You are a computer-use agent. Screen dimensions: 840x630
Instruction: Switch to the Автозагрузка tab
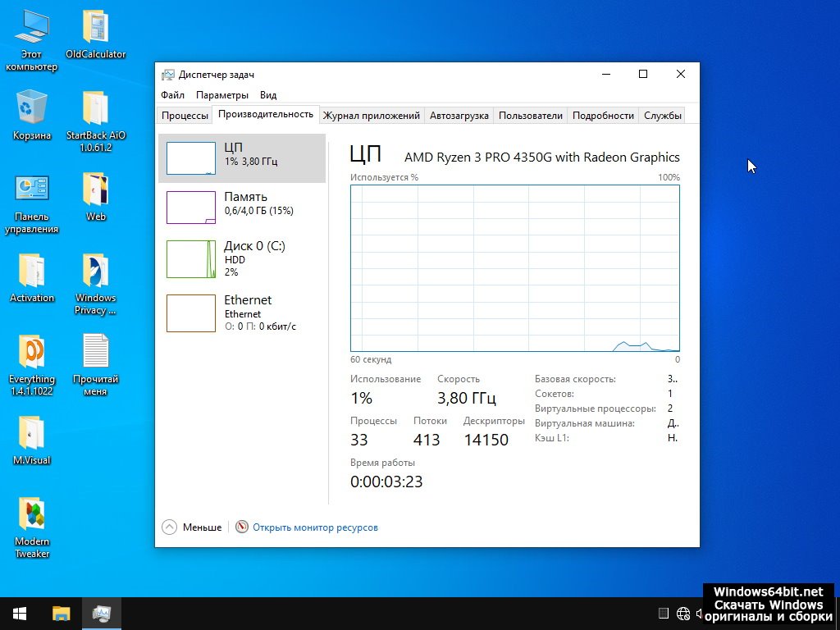tap(459, 116)
